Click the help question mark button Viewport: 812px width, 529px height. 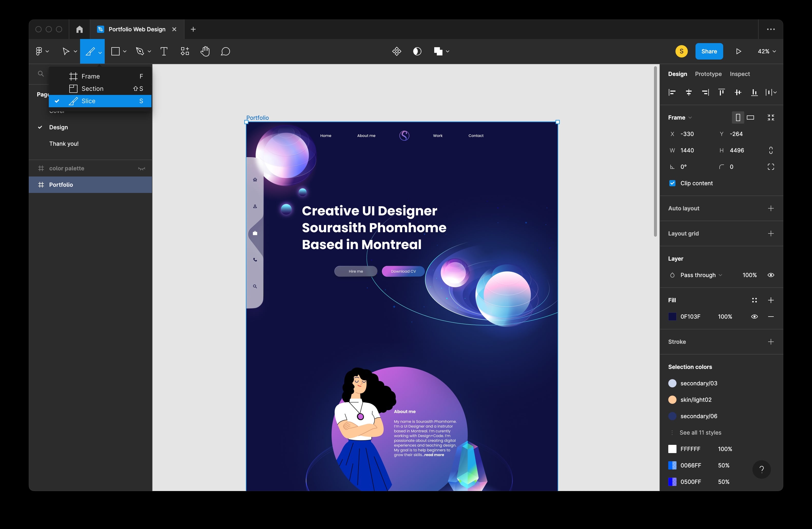[x=761, y=469]
